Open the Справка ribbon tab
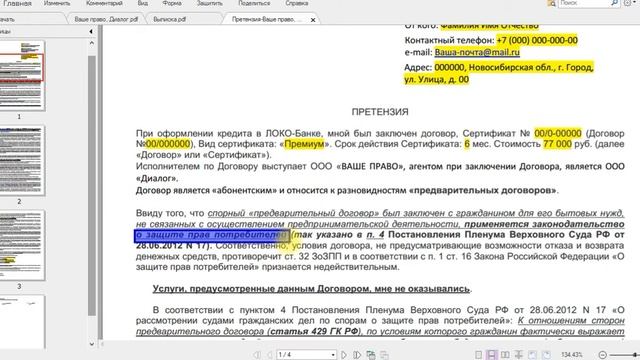This screenshot has height=360, width=640. [297, 3]
